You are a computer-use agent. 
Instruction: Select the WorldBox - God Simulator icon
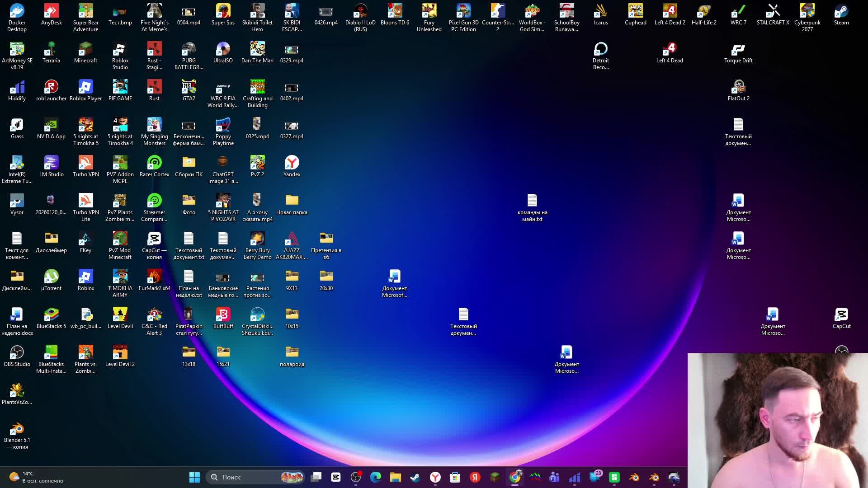532,17
